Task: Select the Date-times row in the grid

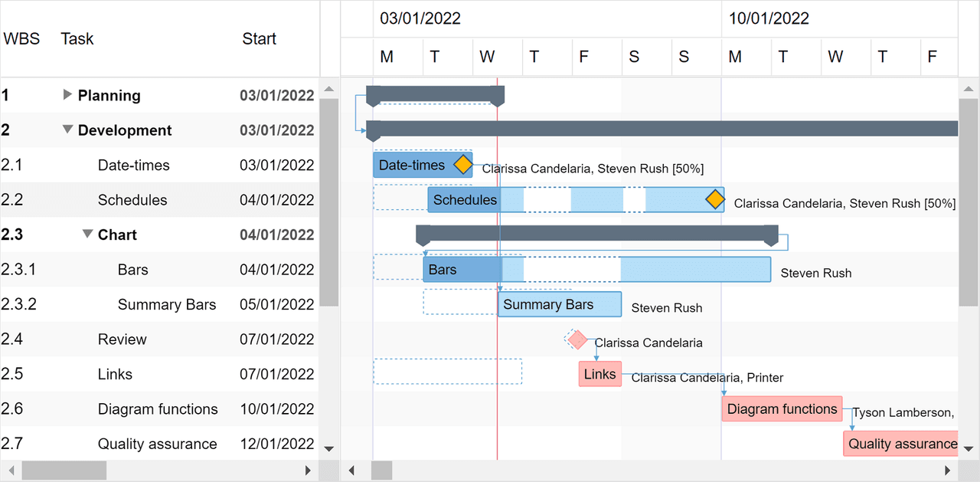Action: [159, 165]
